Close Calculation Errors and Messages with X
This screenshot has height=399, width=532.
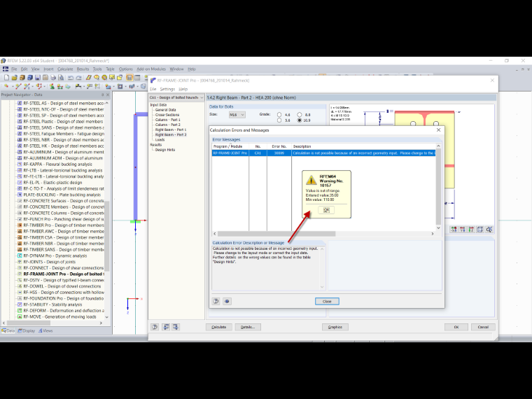pyautogui.click(x=438, y=130)
